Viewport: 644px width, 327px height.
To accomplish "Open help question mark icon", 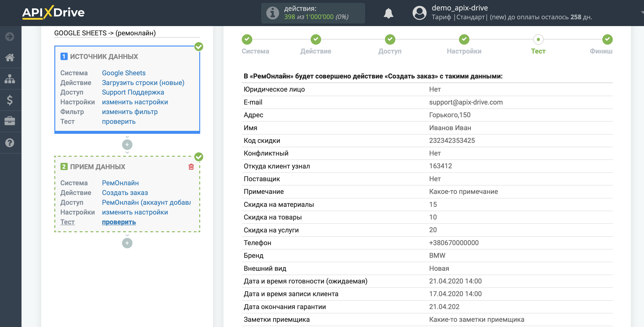I will pyautogui.click(x=10, y=143).
